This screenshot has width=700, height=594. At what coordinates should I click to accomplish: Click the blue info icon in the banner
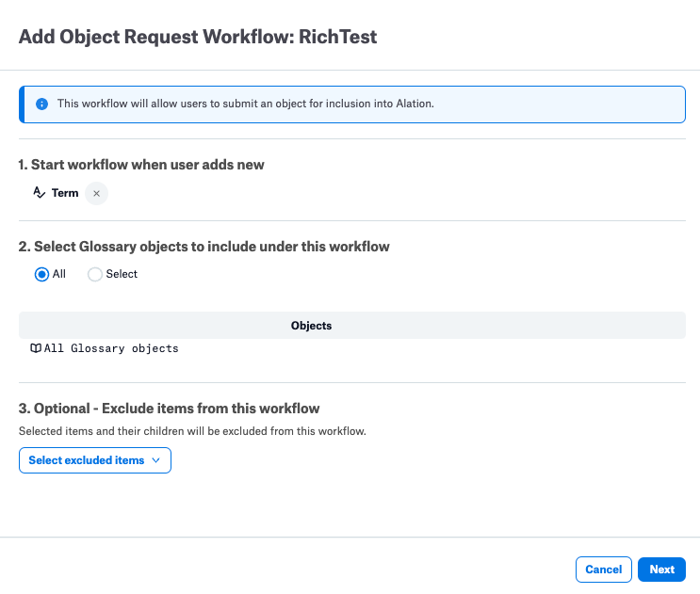click(41, 104)
